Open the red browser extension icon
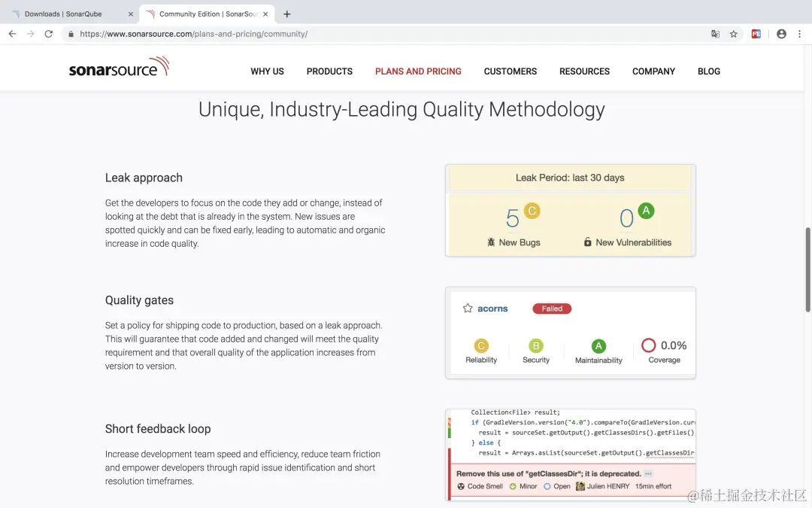The width and height of the screenshot is (812, 508). (x=756, y=34)
